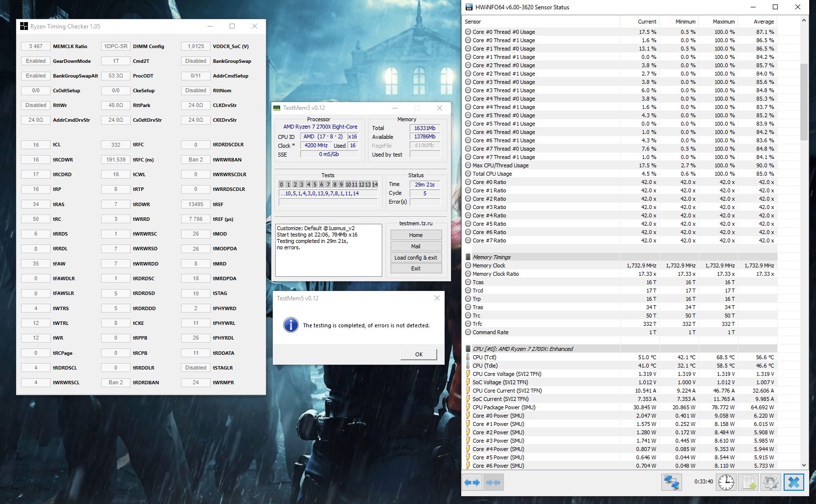
Task: Click the TestMem5 log text area
Action: pyautogui.click(x=328, y=250)
